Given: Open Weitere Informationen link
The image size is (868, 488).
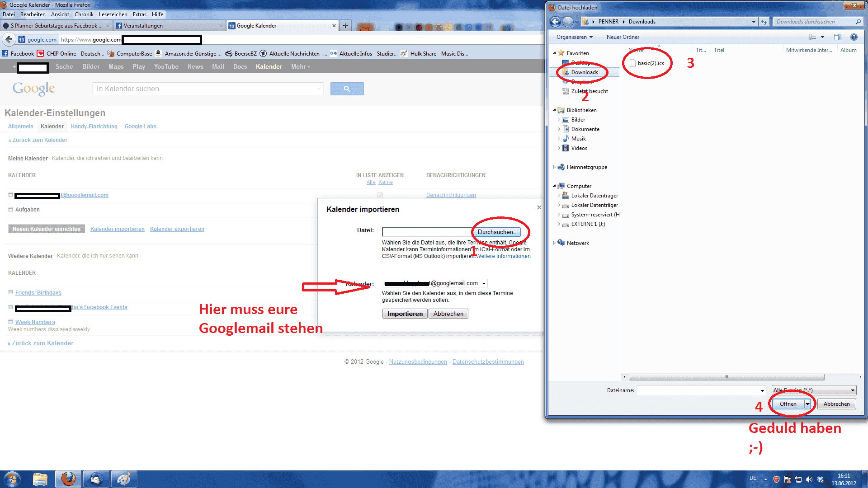Looking at the screenshot, I should tap(504, 256).
